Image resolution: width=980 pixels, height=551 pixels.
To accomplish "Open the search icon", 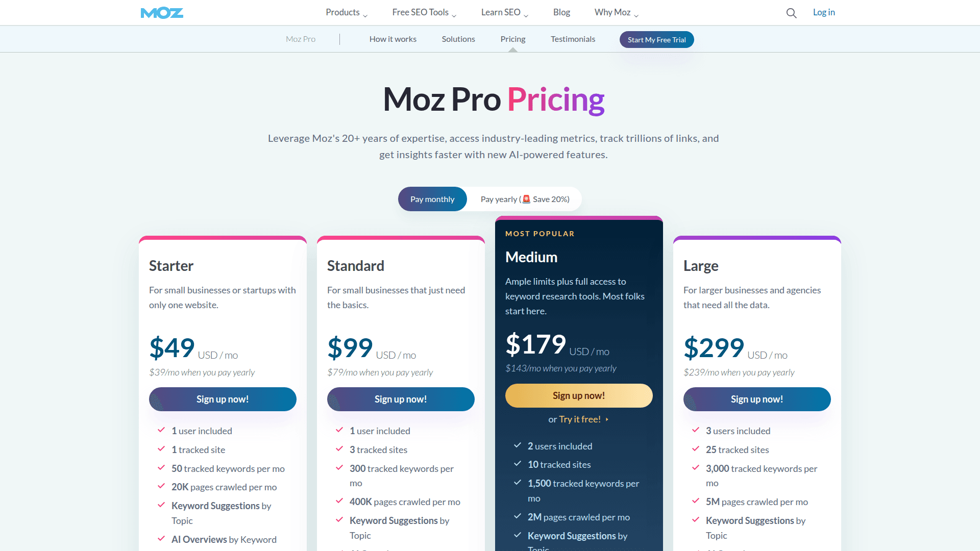I will [x=791, y=13].
